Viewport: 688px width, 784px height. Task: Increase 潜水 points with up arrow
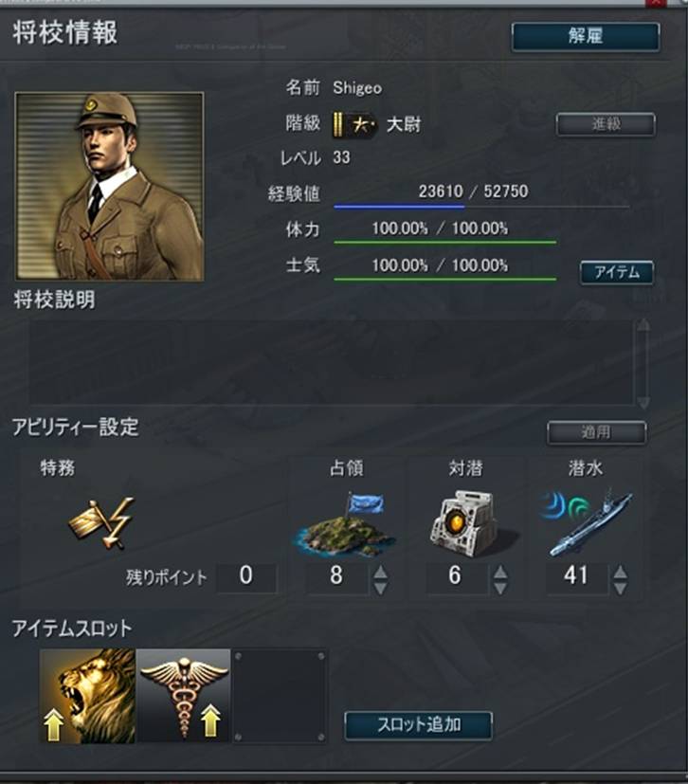pos(620,572)
